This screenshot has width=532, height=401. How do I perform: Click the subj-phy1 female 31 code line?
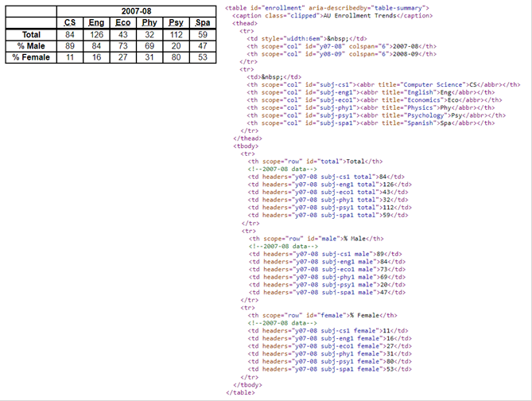(330, 354)
